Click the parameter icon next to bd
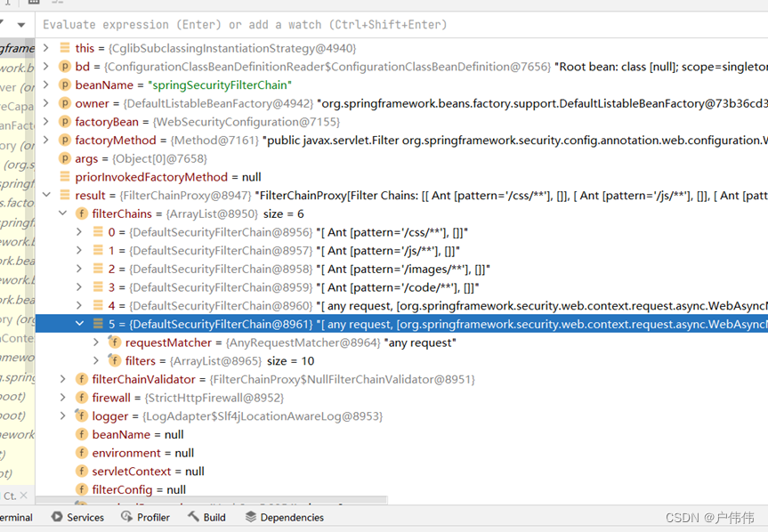Image resolution: width=768 pixels, height=532 pixels. [65, 66]
